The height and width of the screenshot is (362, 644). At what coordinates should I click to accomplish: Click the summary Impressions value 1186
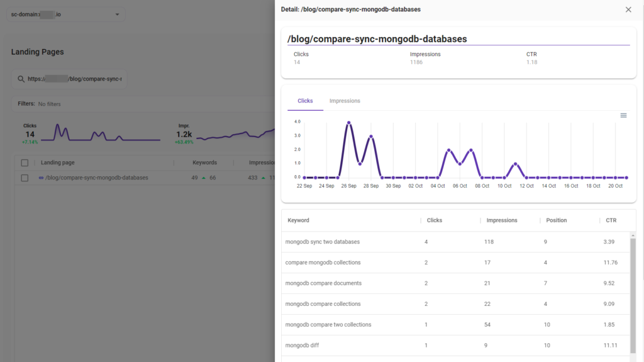pos(416,62)
